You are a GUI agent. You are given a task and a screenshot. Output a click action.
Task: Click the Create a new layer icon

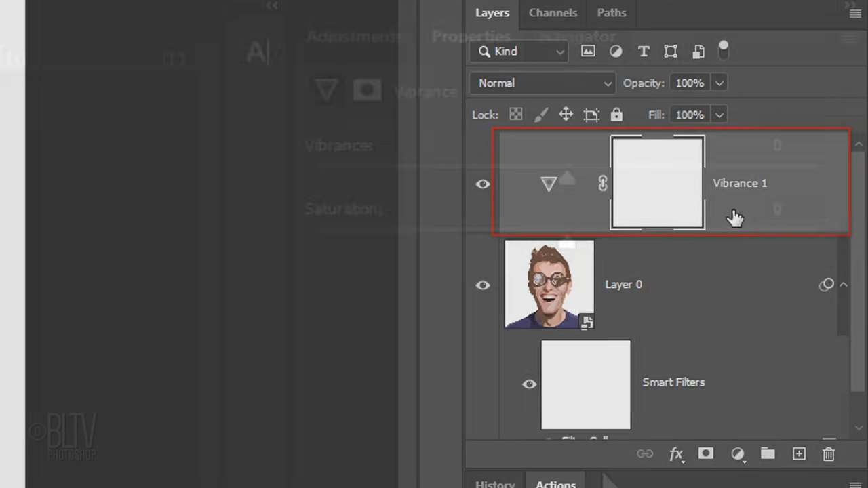pyautogui.click(x=799, y=454)
